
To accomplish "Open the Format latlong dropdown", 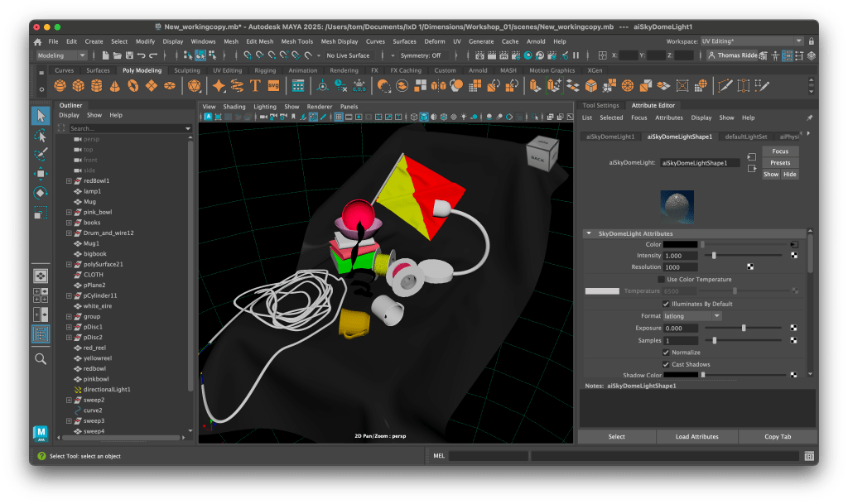I will pyautogui.click(x=692, y=316).
